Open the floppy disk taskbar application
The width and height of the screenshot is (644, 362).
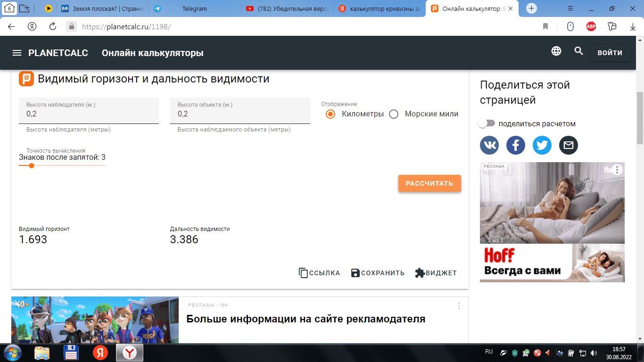[71, 353]
